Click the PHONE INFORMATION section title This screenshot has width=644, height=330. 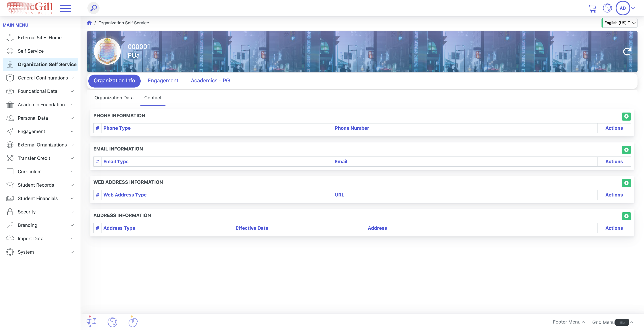pos(119,116)
